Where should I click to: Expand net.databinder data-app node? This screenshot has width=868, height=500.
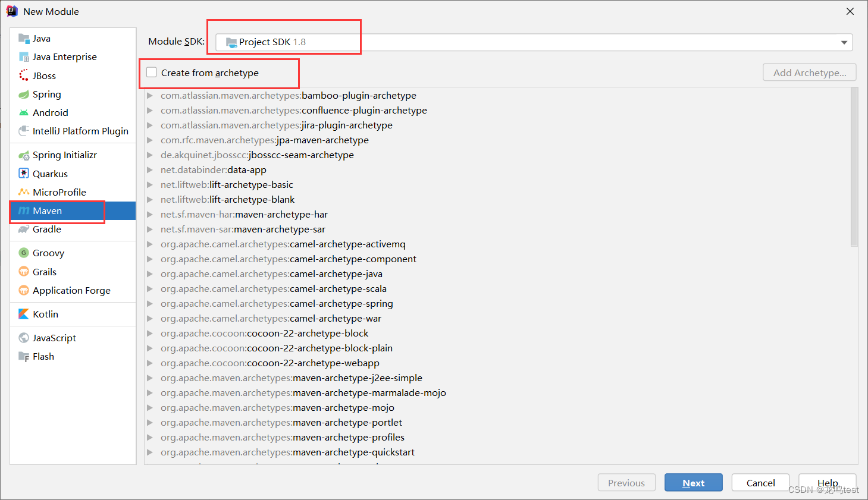[x=150, y=170]
